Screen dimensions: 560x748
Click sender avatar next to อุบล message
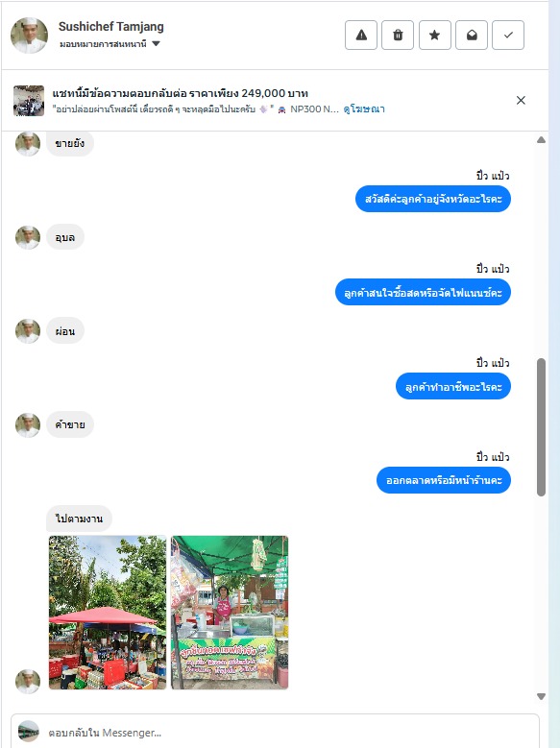click(x=28, y=237)
